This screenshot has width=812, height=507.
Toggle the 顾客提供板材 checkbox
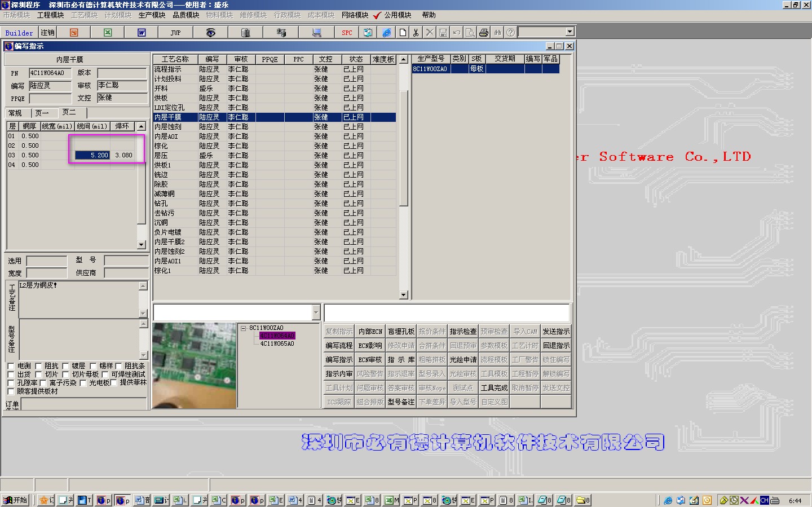coord(11,391)
